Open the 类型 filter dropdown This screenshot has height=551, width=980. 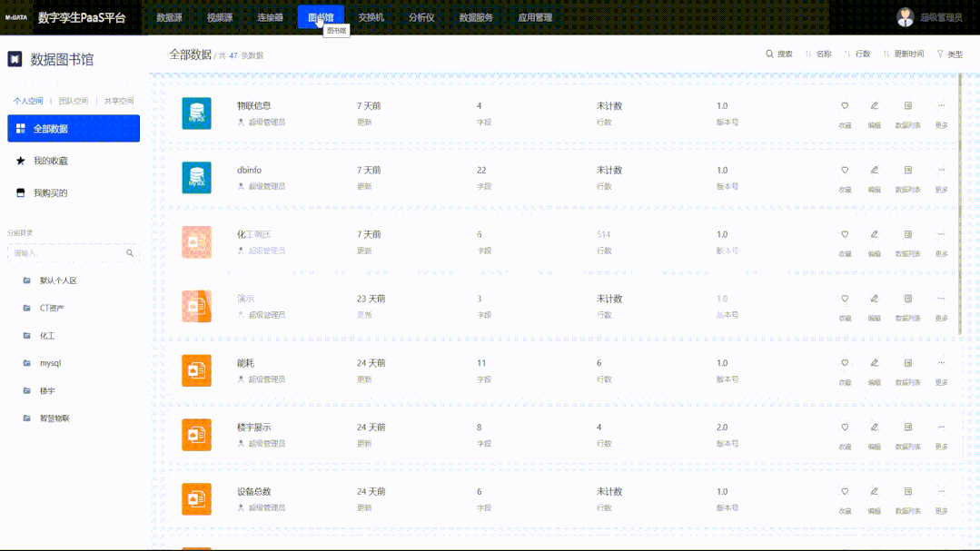pyautogui.click(x=949, y=54)
